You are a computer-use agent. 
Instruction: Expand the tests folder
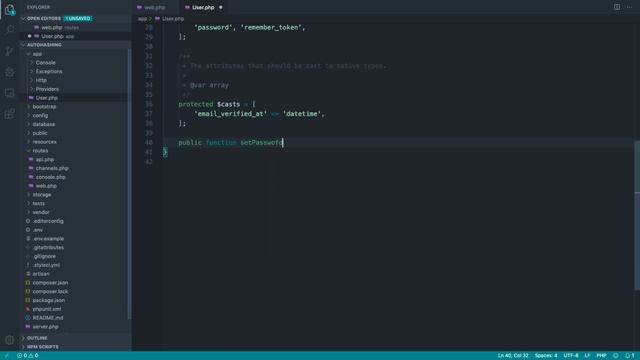[76, 203]
